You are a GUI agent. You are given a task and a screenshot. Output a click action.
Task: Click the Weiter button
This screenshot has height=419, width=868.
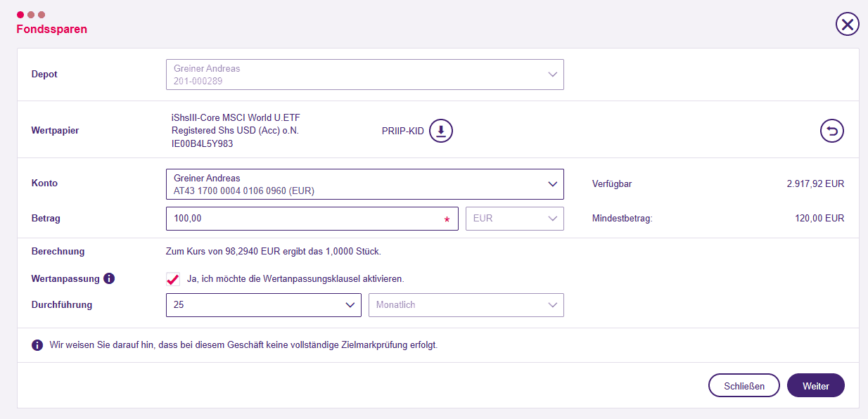[x=816, y=386]
